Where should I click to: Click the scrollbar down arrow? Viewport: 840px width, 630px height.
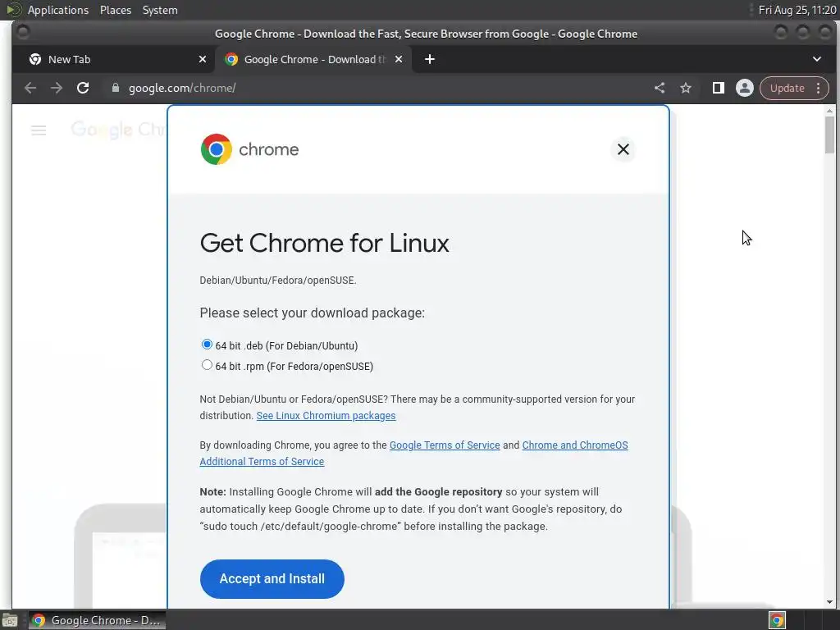click(830, 602)
